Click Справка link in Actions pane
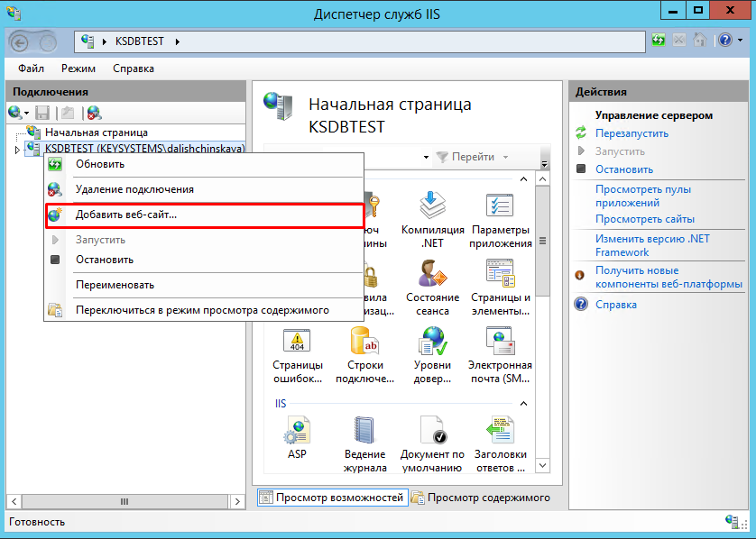 tap(615, 305)
